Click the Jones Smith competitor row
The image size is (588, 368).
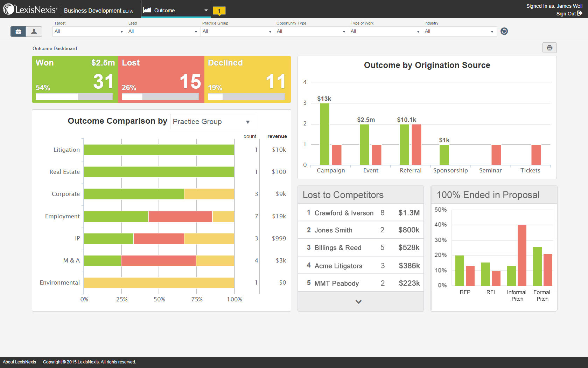click(360, 230)
